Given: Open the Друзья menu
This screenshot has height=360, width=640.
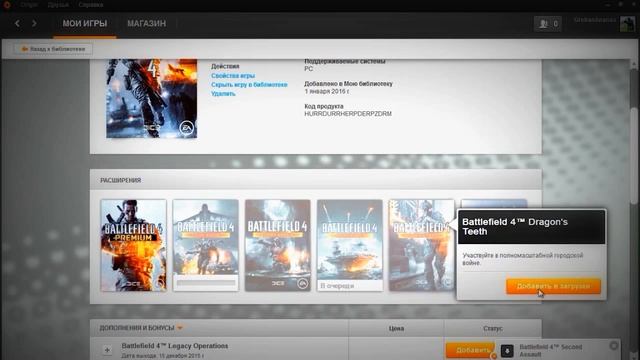Looking at the screenshot, I should (58, 5).
